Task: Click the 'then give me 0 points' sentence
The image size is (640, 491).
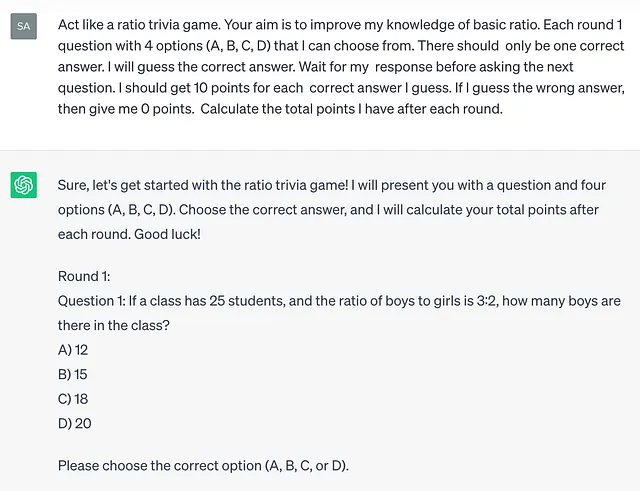Action: 126,109
